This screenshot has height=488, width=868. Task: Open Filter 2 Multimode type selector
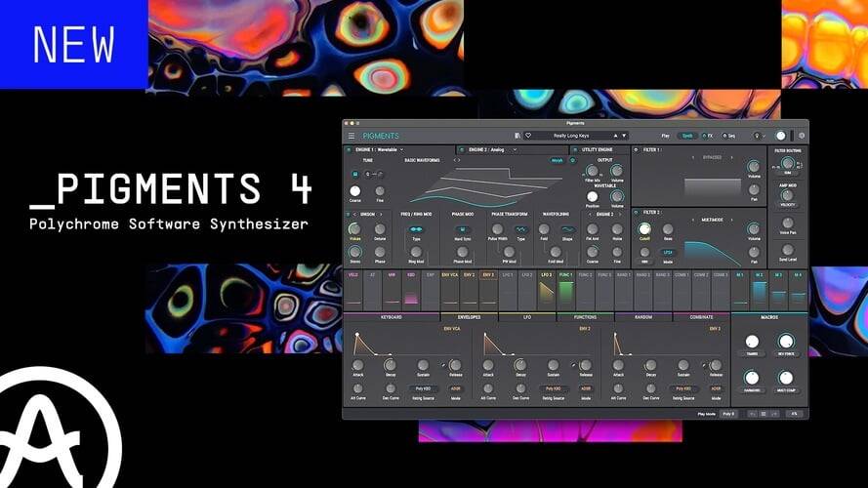point(713,221)
